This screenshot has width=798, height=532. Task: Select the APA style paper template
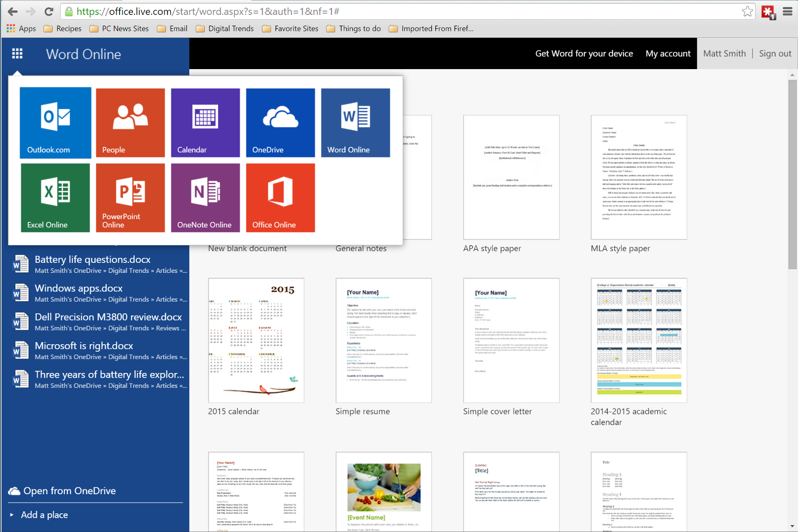click(511, 177)
